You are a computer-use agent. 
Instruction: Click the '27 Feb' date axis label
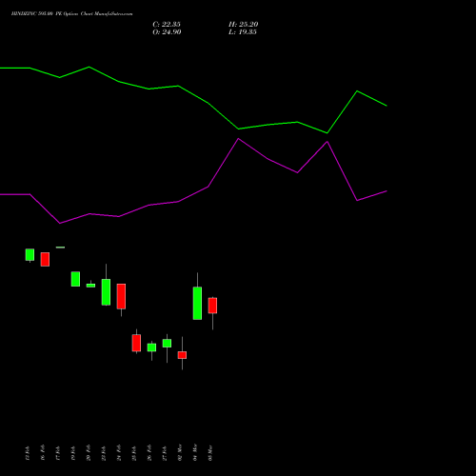(165, 453)
